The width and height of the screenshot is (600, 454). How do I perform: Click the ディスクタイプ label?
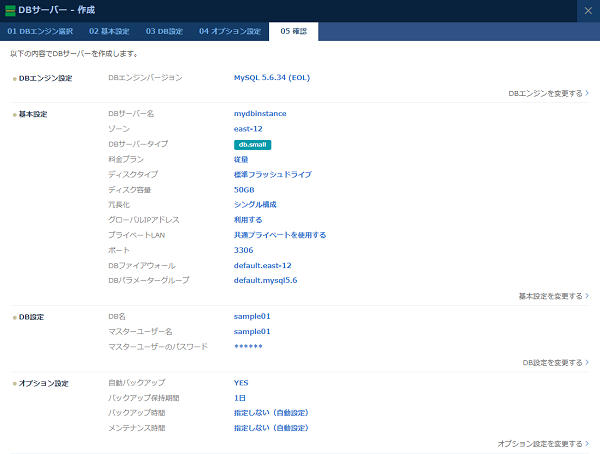tap(133, 175)
